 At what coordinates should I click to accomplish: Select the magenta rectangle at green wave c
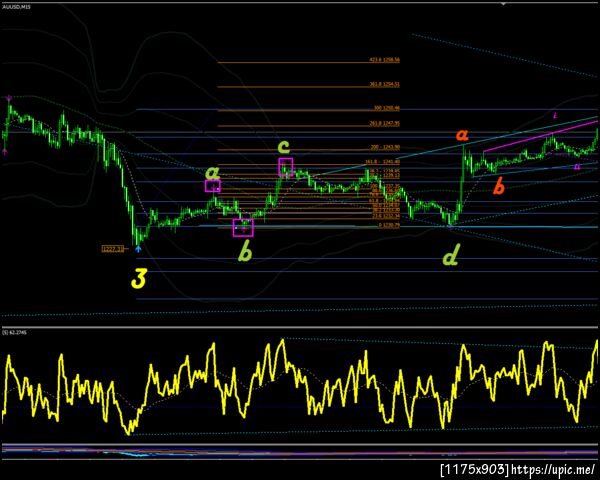(286, 167)
